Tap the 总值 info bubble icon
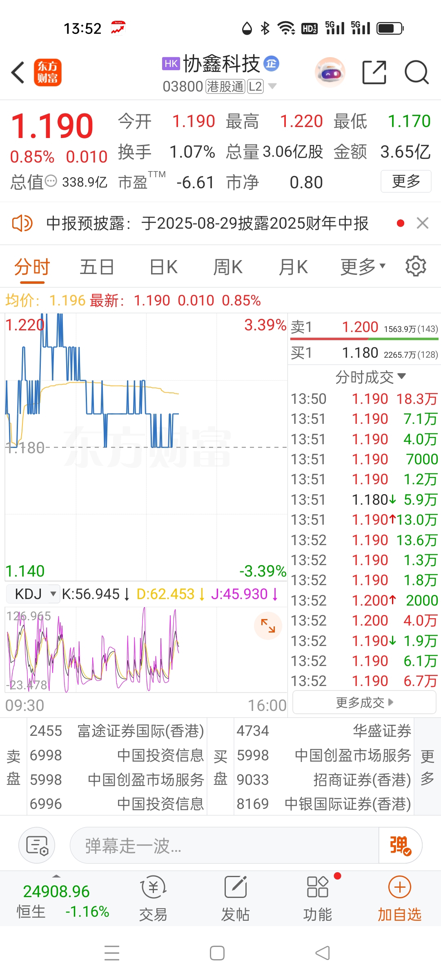This screenshot has height=980, width=441. [x=51, y=181]
